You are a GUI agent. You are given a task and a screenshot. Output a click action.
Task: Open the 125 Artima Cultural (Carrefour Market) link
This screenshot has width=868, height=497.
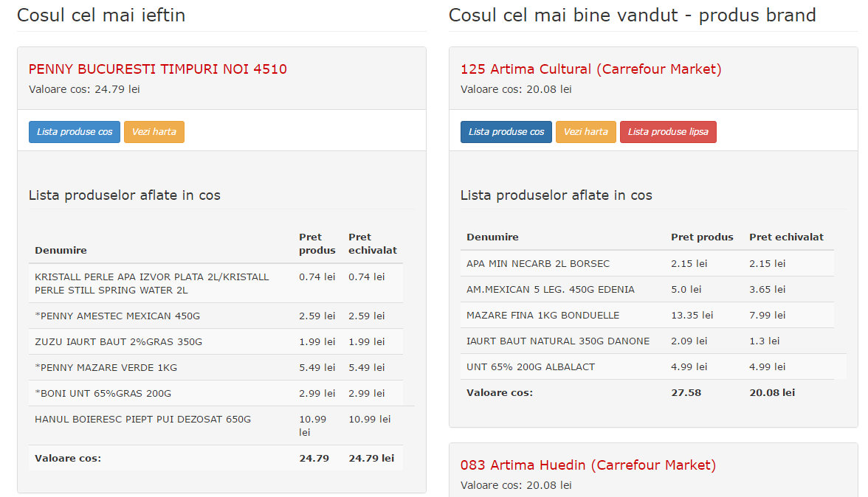(x=590, y=69)
